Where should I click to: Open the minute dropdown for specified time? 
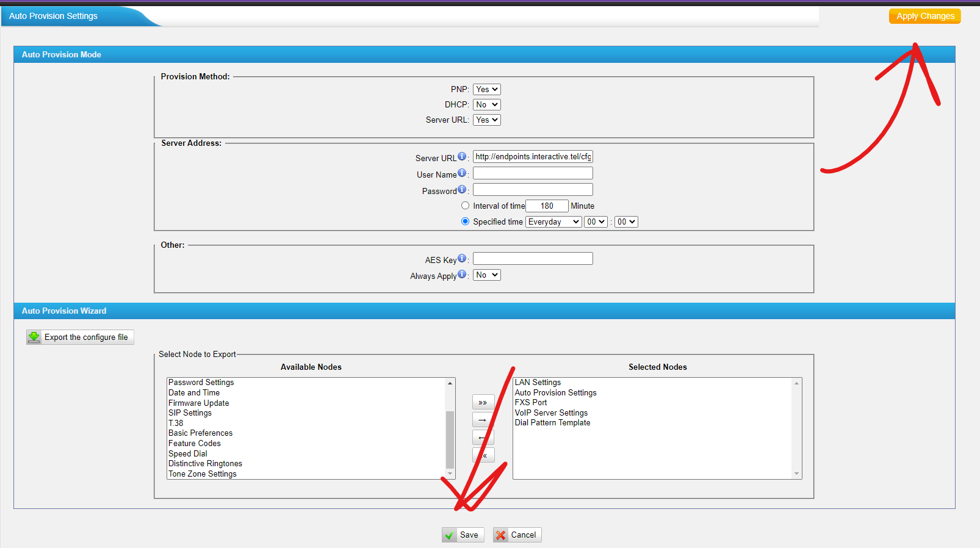[x=626, y=222]
